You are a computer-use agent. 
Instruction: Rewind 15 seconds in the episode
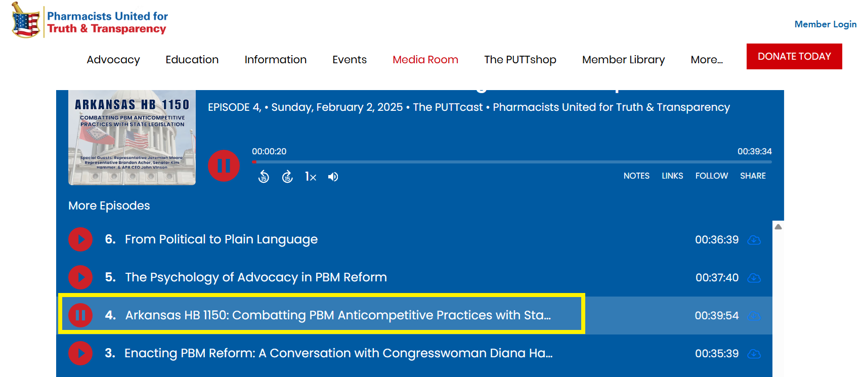point(264,177)
